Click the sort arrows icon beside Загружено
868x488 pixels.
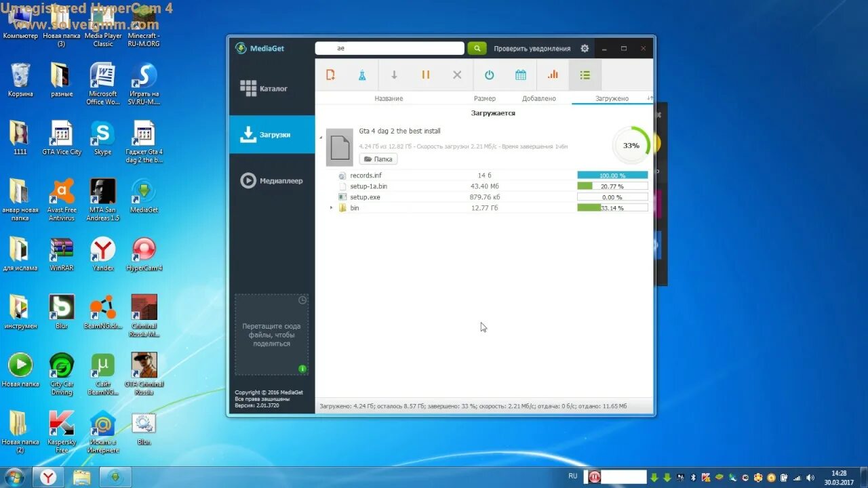650,98
